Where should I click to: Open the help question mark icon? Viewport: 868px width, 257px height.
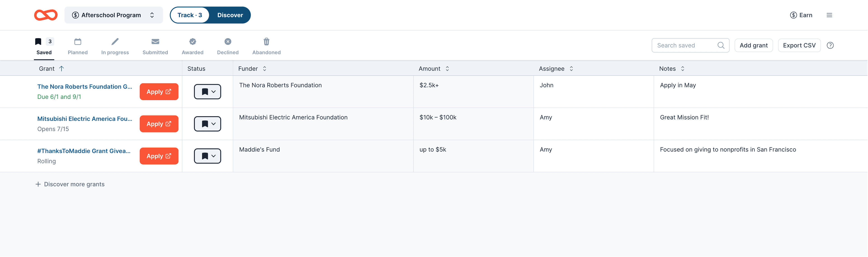(830, 45)
